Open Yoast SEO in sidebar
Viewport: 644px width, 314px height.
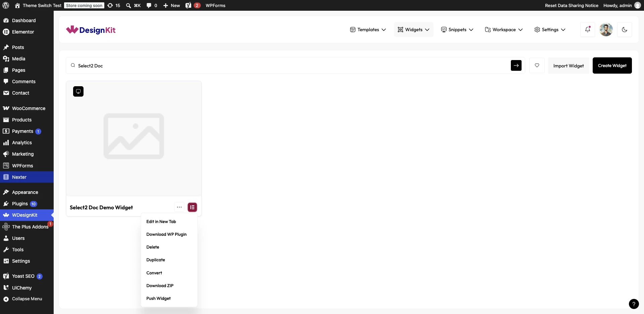[x=27, y=276]
